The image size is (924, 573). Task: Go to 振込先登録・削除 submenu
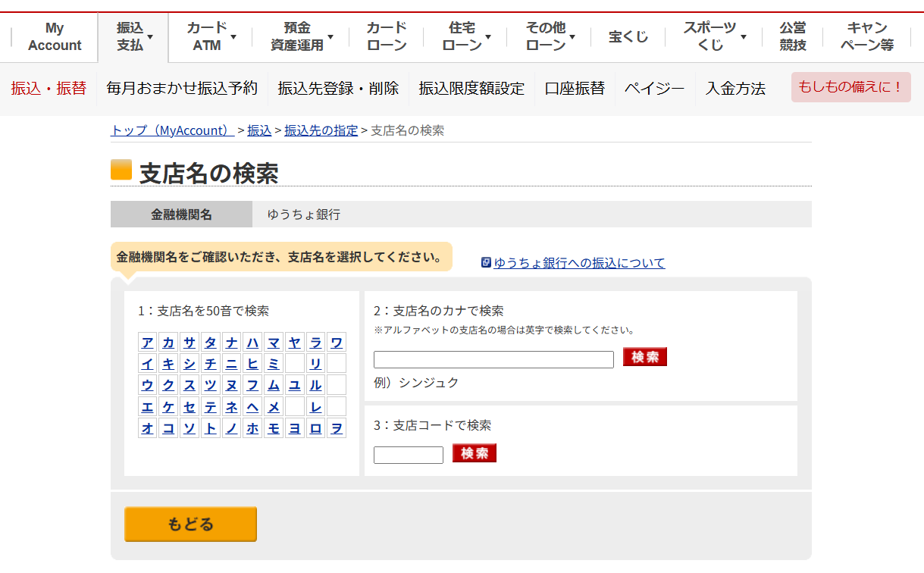(x=338, y=89)
